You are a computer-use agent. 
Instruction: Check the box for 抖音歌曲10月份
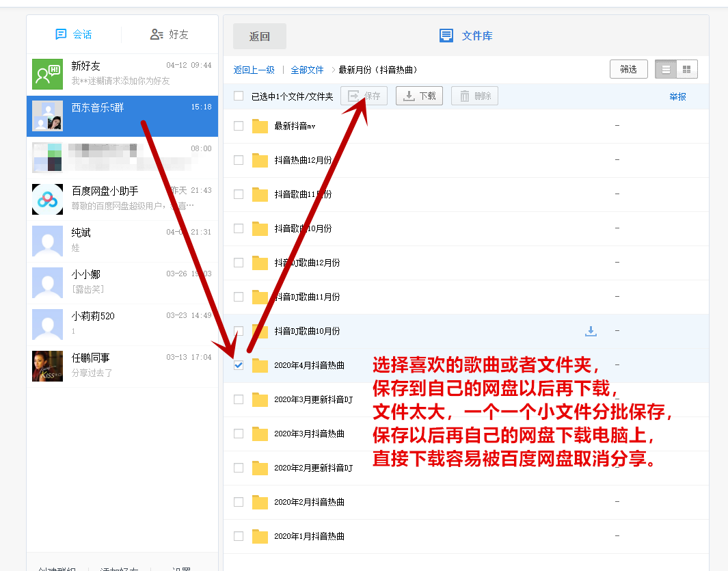(x=239, y=228)
